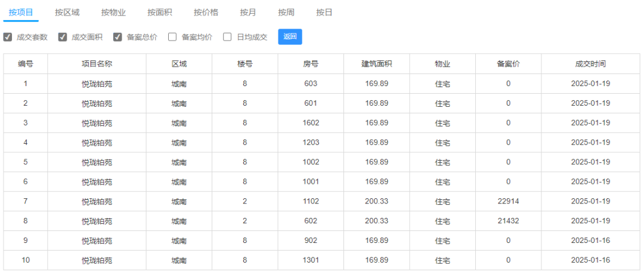Click the blue 返回 button

[290, 36]
